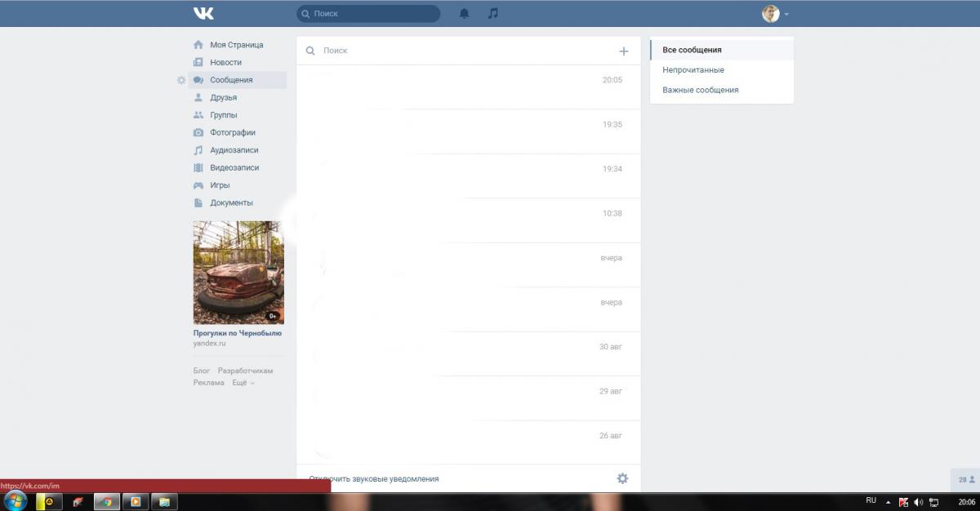Click Отключить звуковые уведомления

coord(374,479)
